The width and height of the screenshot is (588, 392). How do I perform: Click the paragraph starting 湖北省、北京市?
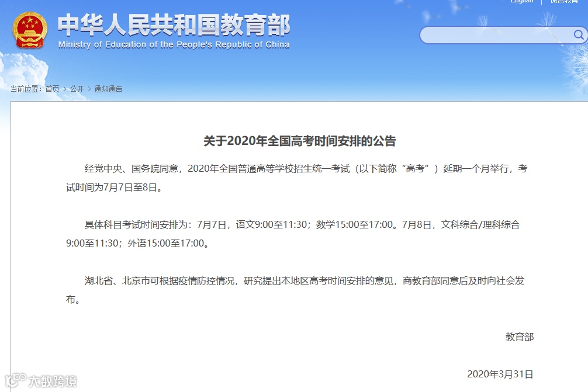pyautogui.click(x=295, y=290)
